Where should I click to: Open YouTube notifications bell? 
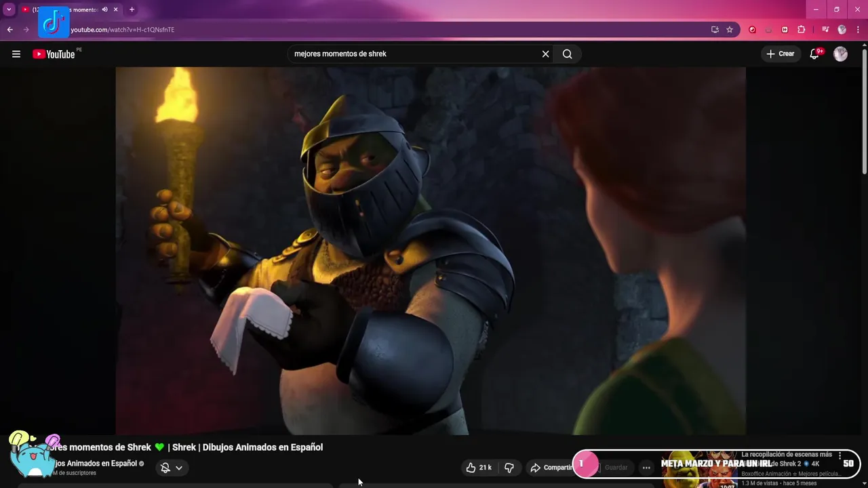click(814, 54)
